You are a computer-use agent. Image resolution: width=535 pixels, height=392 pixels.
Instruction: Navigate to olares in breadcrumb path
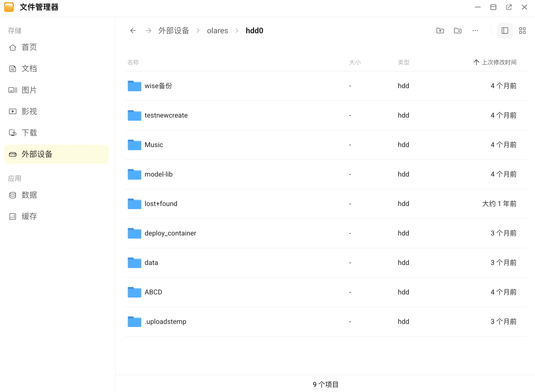[217, 31]
